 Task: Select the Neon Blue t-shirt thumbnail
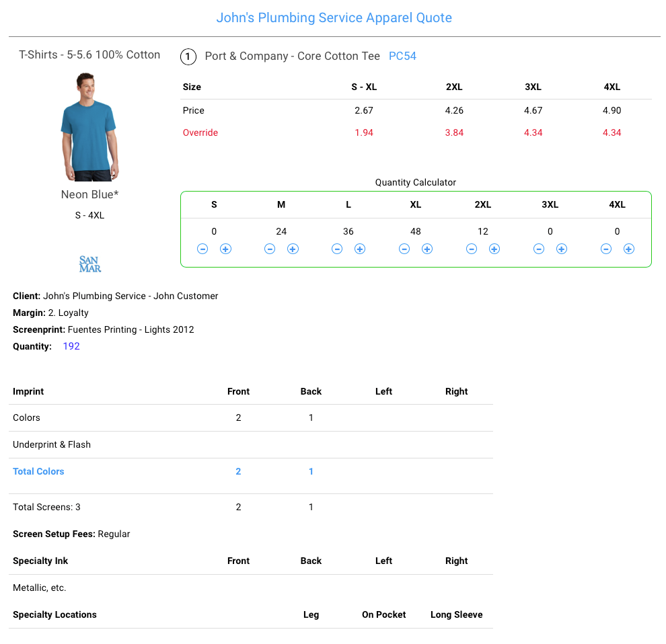click(x=90, y=127)
